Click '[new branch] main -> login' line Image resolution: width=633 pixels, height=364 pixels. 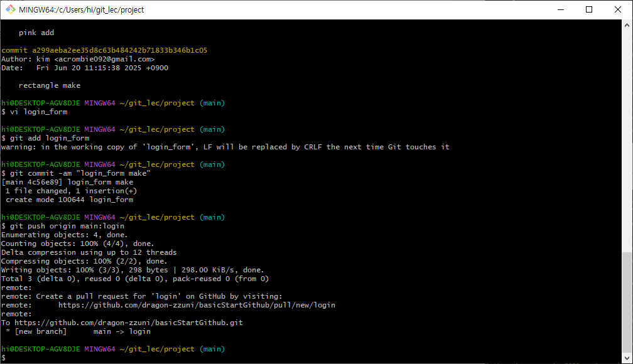click(78, 331)
